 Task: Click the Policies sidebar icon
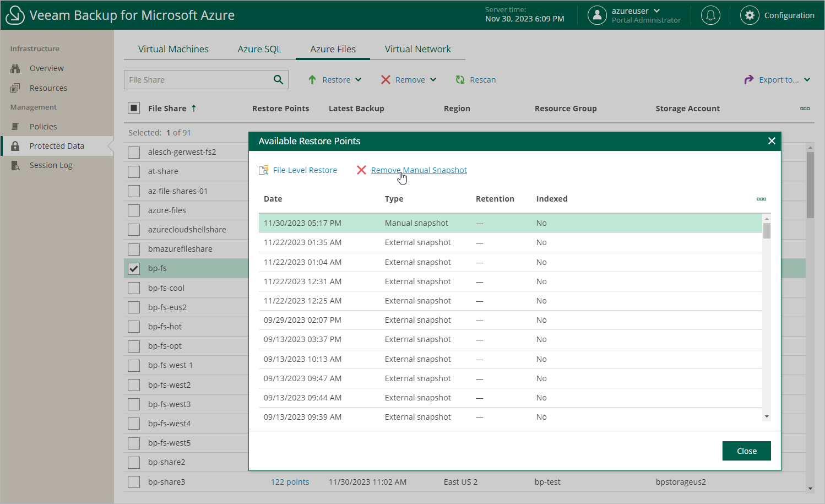[15, 127]
